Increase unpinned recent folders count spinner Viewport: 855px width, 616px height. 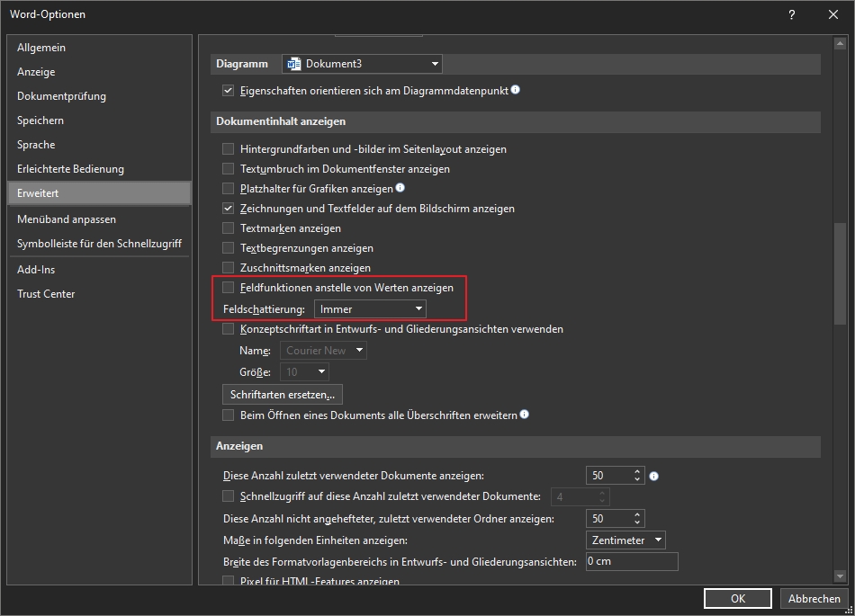pos(637,514)
